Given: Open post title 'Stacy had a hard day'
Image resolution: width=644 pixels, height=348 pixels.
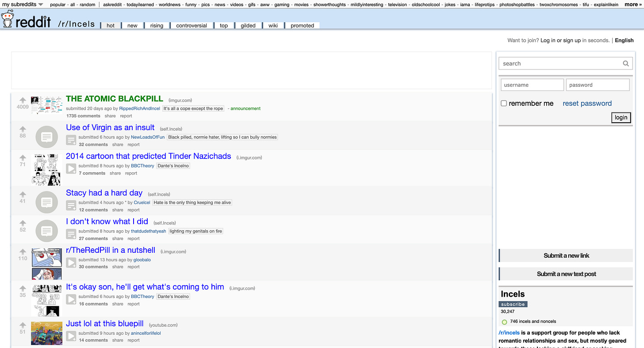Looking at the screenshot, I should 104,193.
